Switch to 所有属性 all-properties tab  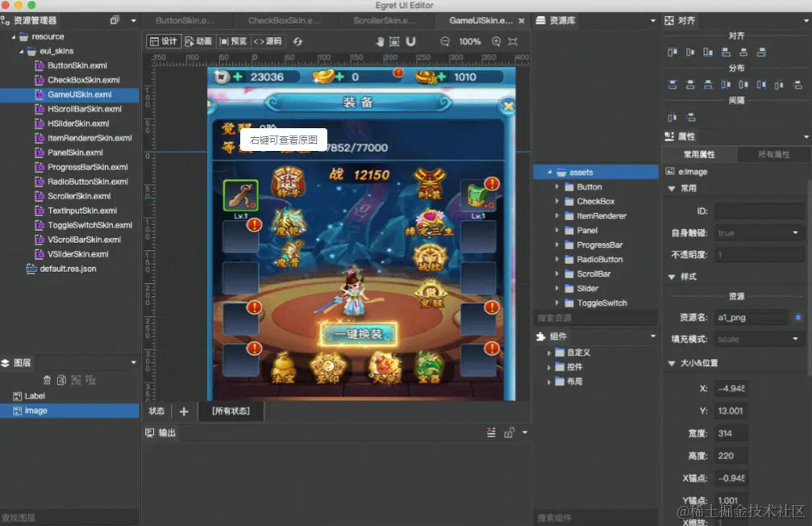[x=773, y=154]
